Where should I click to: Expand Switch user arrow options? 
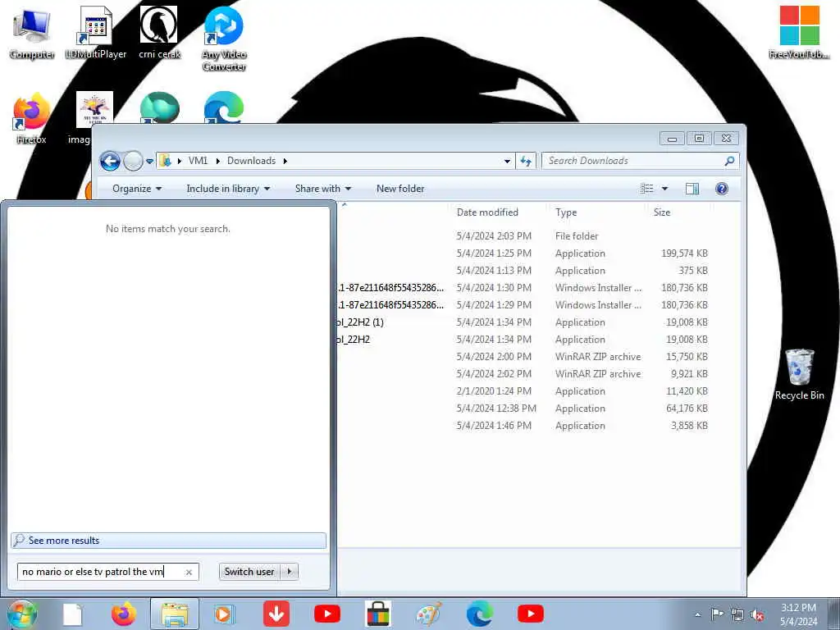pyautogui.click(x=290, y=572)
